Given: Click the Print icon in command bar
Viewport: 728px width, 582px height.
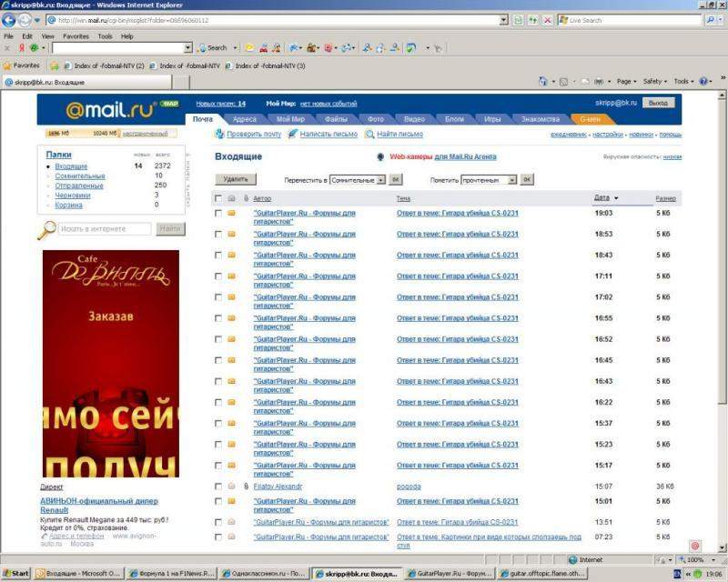Looking at the screenshot, I should [x=599, y=82].
